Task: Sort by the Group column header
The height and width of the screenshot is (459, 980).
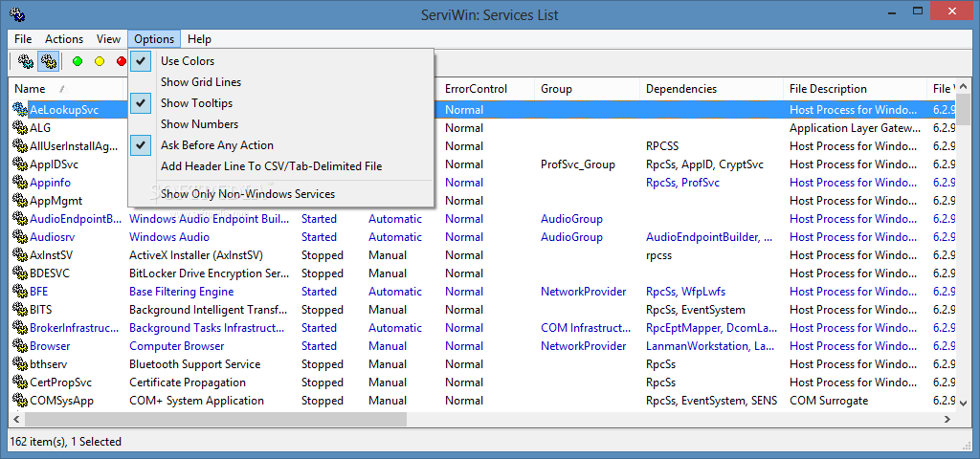Action: point(587,89)
